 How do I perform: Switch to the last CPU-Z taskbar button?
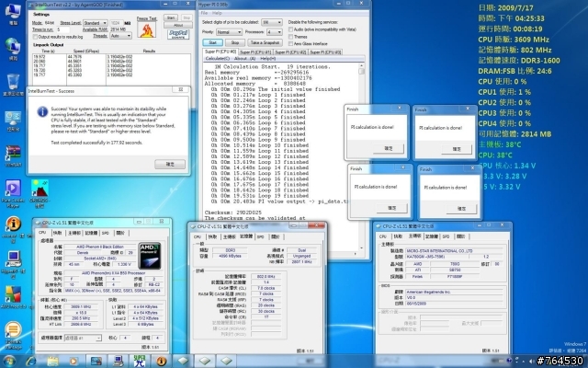[x=227, y=362]
